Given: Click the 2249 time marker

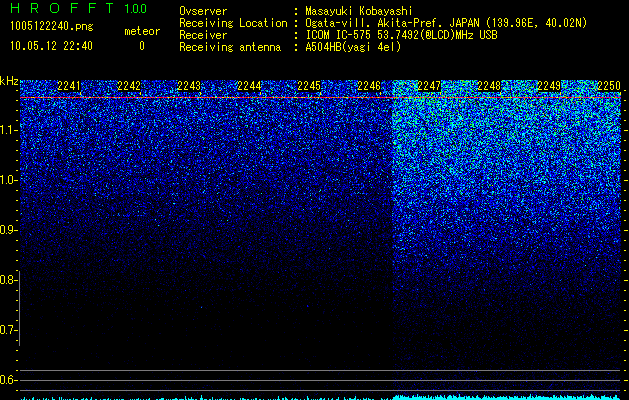Looking at the screenshot, I should pyautogui.click(x=549, y=86).
